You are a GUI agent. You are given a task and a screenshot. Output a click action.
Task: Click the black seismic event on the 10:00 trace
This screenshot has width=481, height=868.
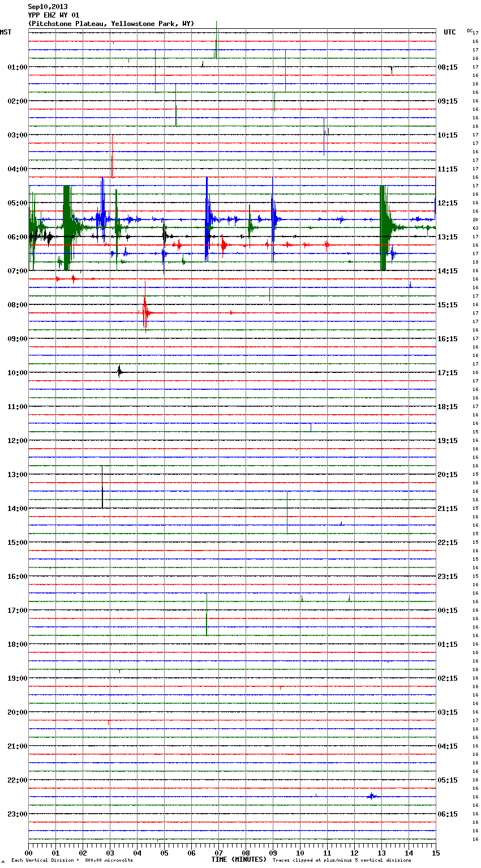[x=119, y=372]
